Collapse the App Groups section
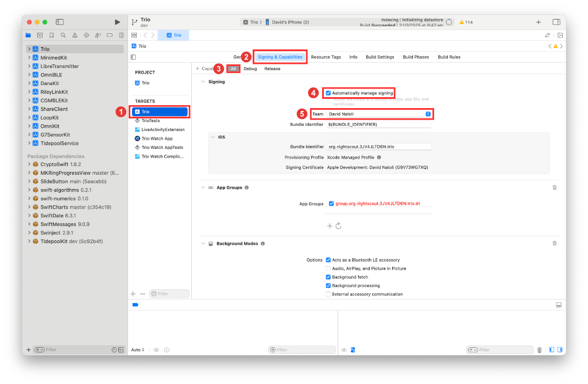The height and width of the screenshot is (384, 588). point(203,187)
